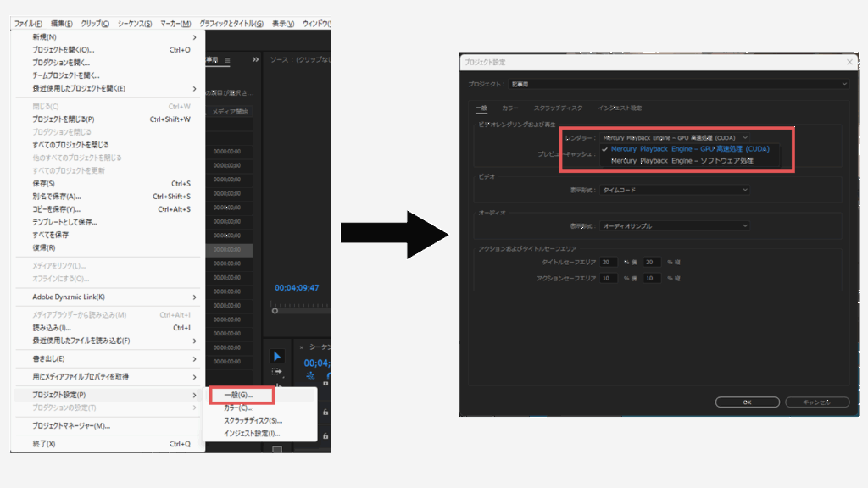868x488 pixels.
Task: Expand the 書き出し(E) export submenu
Action: pyautogui.click(x=106, y=358)
